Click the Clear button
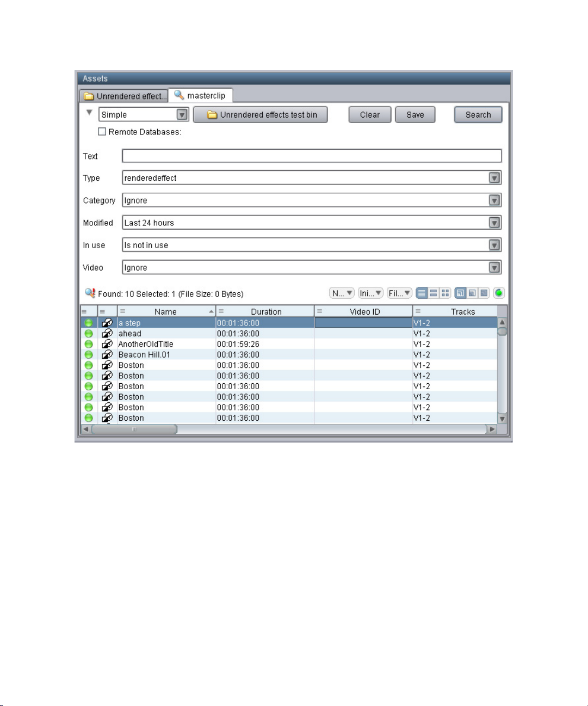588x706 pixels. pyautogui.click(x=370, y=115)
